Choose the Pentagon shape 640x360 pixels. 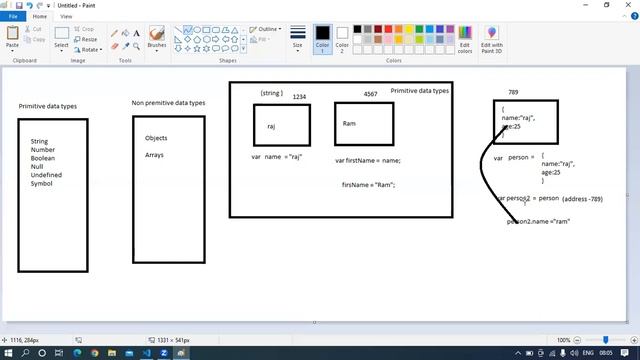pyautogui.click(x=197, y=39)
